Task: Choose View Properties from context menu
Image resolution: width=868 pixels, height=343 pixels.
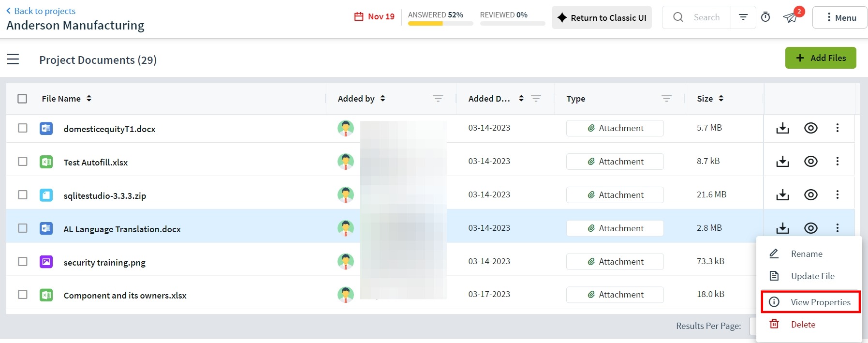Action: pos(811,302)
